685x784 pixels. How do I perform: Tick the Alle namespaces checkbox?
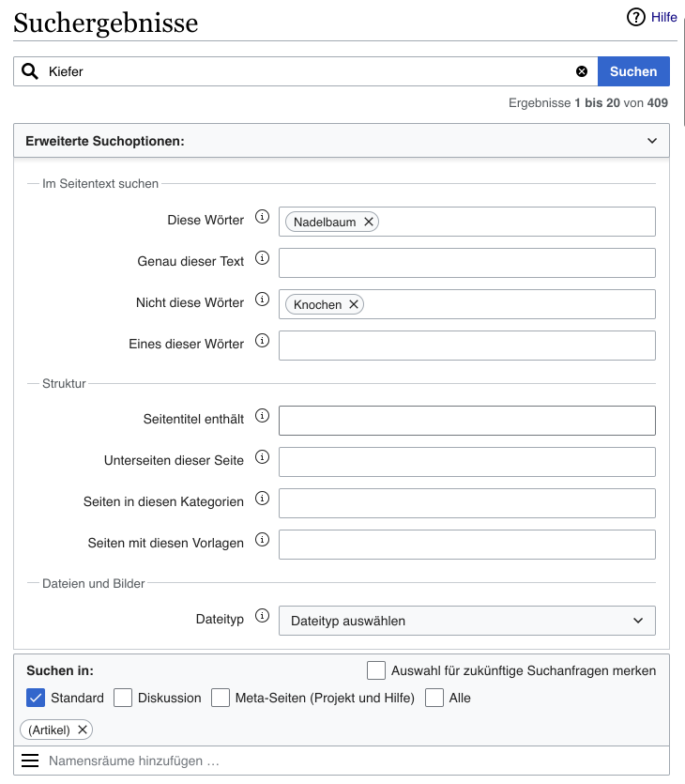(434, 698)
